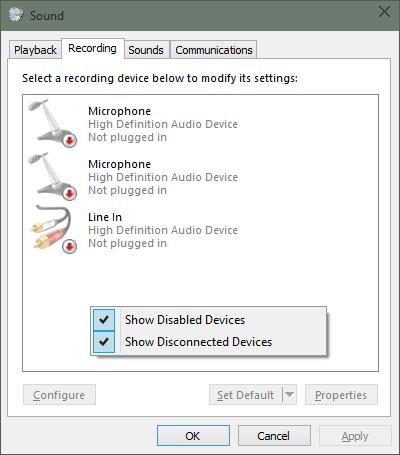The width and height of the screenshot is (400, 455).
Task: Expand the Set Default dropdown arrow
Action: [289, 395]
